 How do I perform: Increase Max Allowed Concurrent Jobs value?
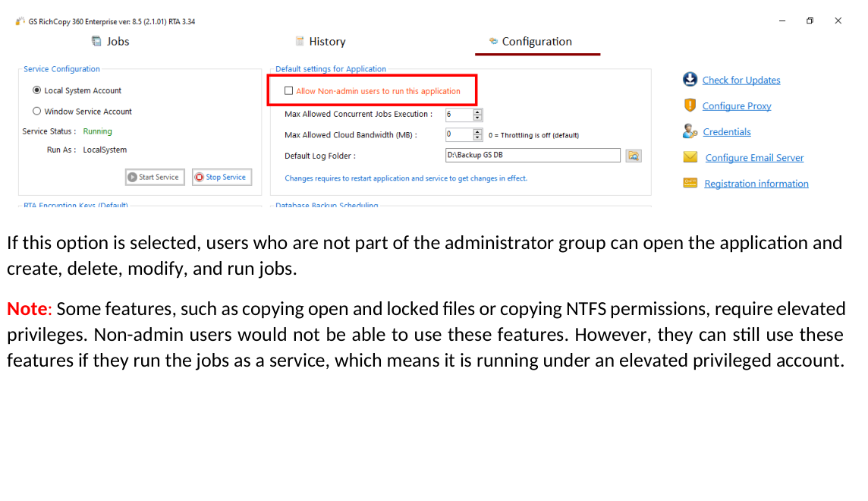(478, 112)
